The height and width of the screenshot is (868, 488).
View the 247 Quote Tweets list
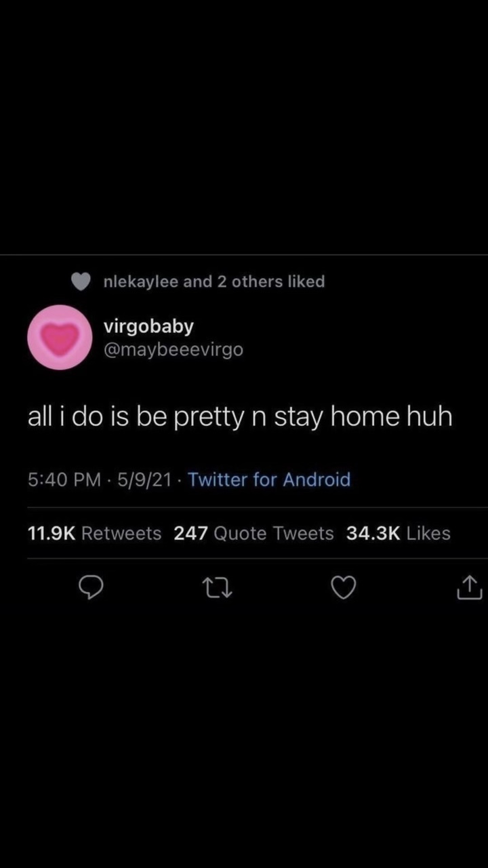[253, 534]
